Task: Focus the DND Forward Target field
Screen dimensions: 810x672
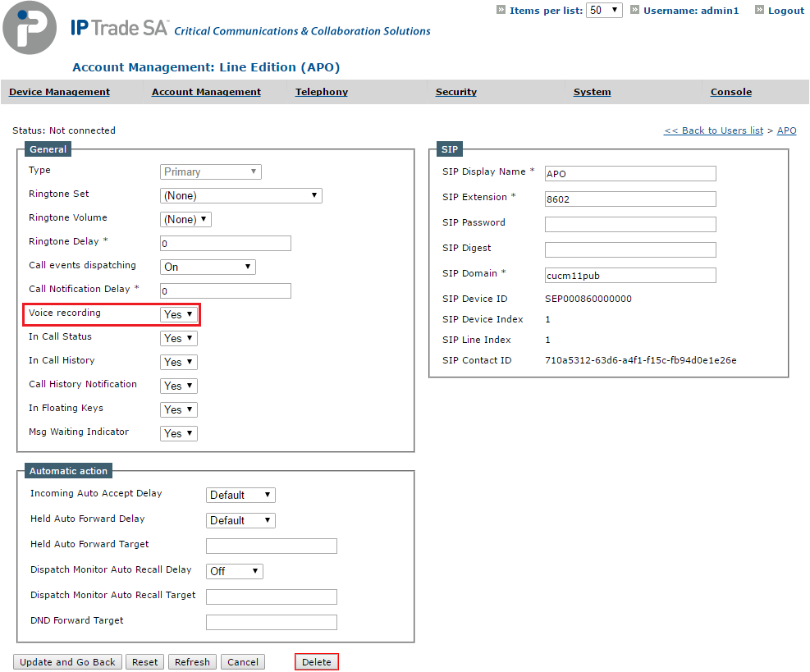Action: pyautogui.click(x=272, y=623)
